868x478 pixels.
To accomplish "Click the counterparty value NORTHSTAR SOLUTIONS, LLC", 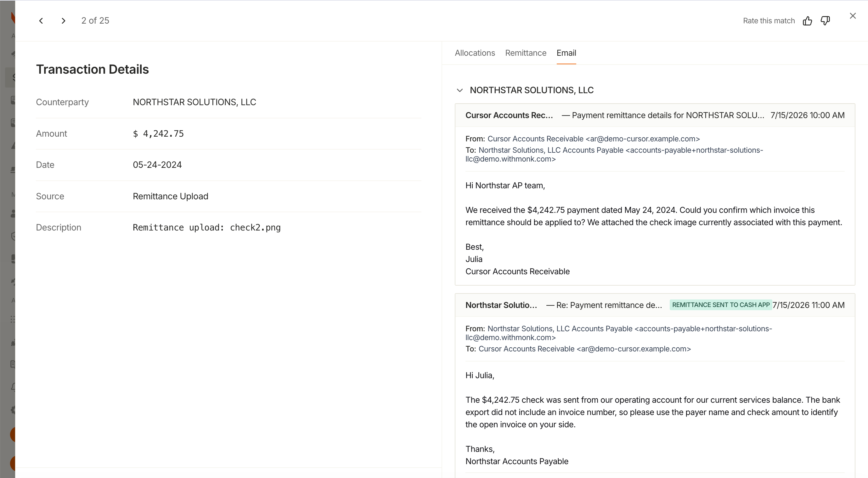I will [194, 102].
